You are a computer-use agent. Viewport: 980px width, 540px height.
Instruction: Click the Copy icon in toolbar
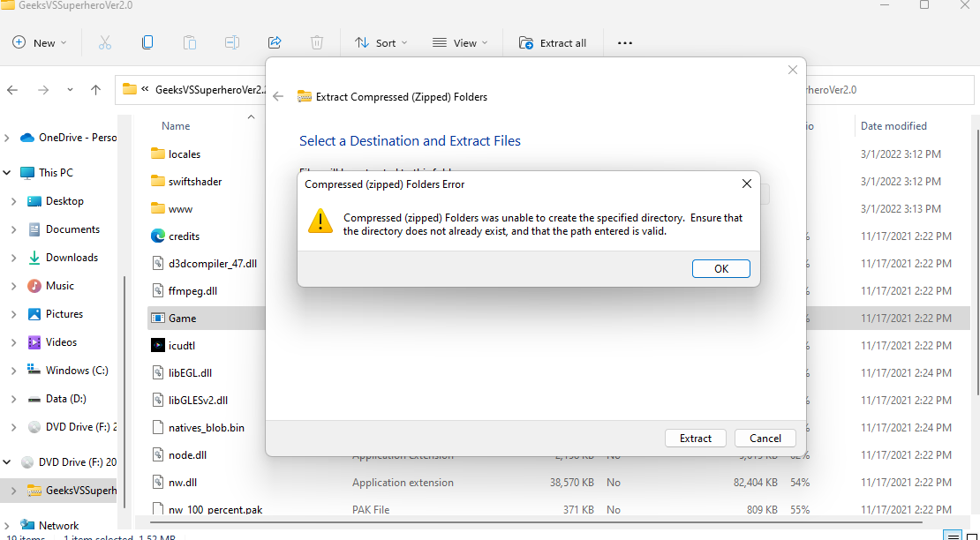point(147,42)
